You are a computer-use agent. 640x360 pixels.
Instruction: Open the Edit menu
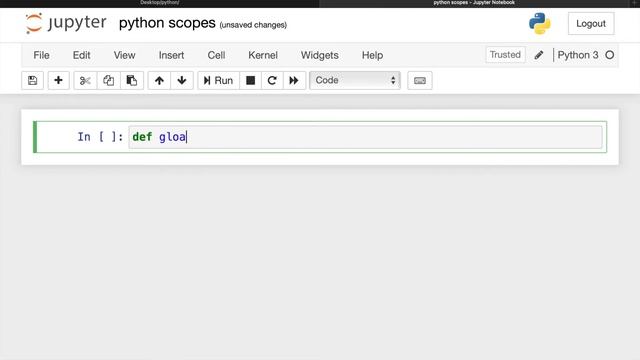pos(81,55)
